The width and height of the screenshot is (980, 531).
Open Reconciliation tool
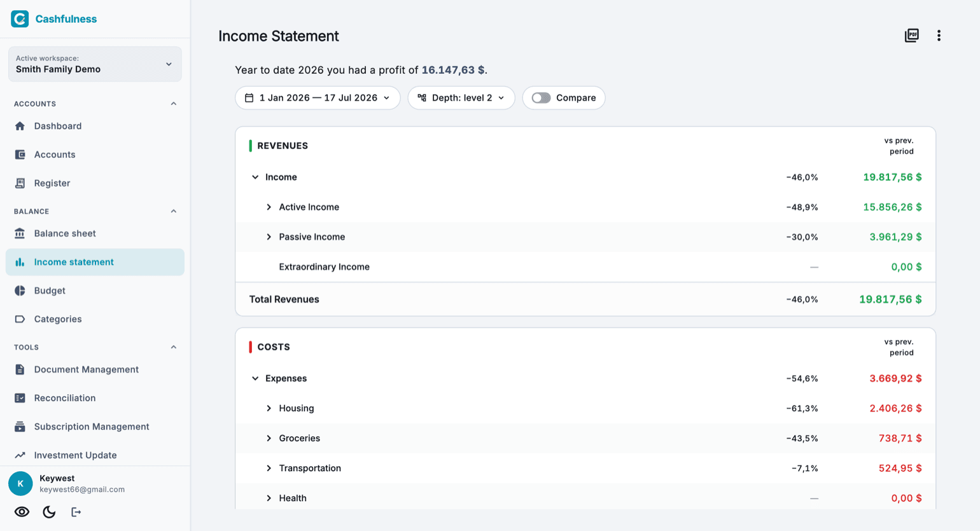point(95,398)
